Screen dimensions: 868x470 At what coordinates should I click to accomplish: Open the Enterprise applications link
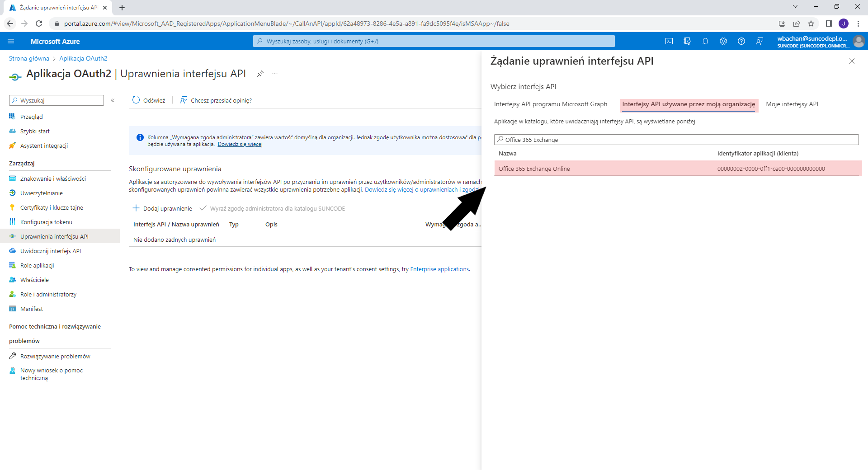(x=439, y=269)
